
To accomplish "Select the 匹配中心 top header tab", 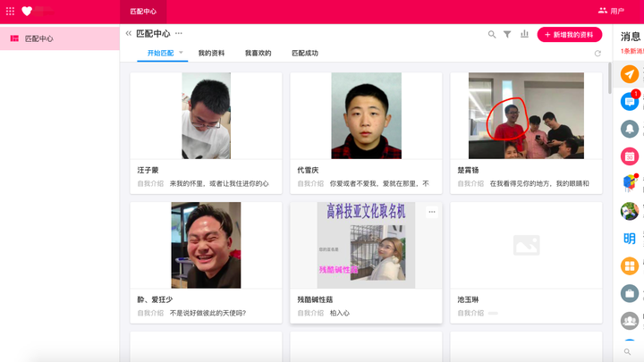I will [143, 12].
